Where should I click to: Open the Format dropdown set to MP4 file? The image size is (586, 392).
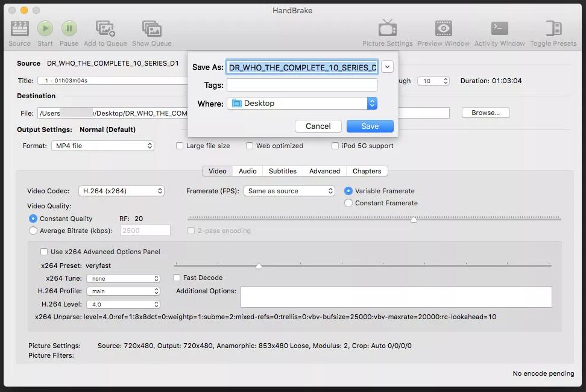pyautogui.click(x=102, y=146)
